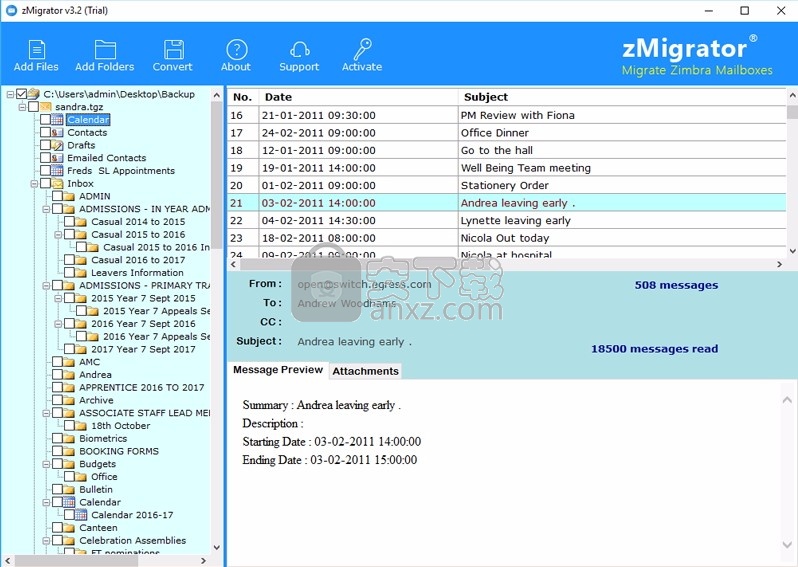Check the ADMIN folder checkbox
Viewport: 798px width, 567px height.
(57, 196)
